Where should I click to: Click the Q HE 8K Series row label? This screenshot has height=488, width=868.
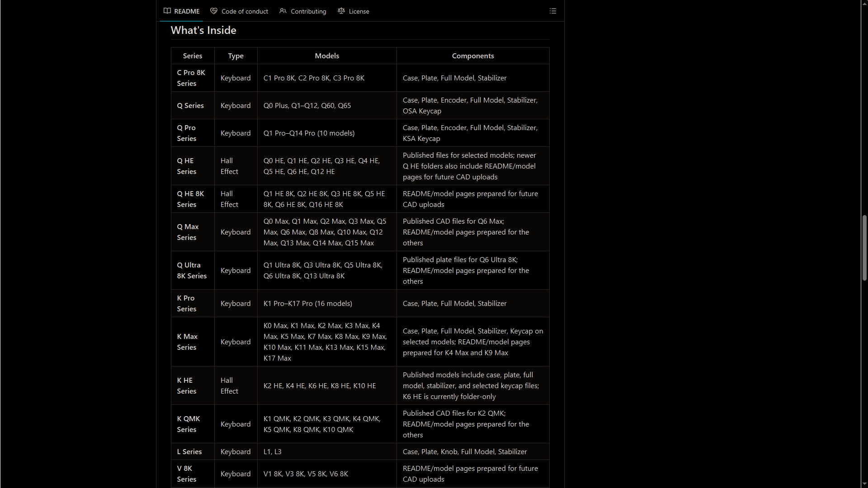(190, 199)
